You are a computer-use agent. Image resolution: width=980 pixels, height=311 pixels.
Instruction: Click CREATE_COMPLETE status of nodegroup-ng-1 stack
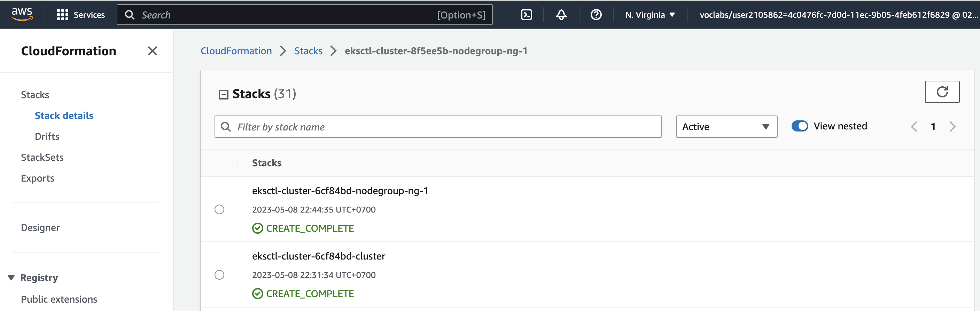[x=303, y=228]
